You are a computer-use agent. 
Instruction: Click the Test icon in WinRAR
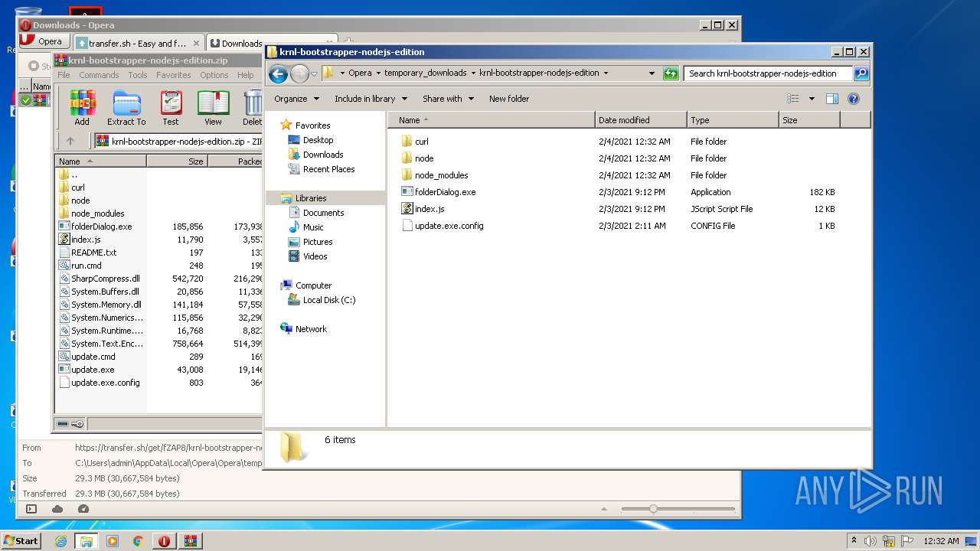tap(171, 108)
